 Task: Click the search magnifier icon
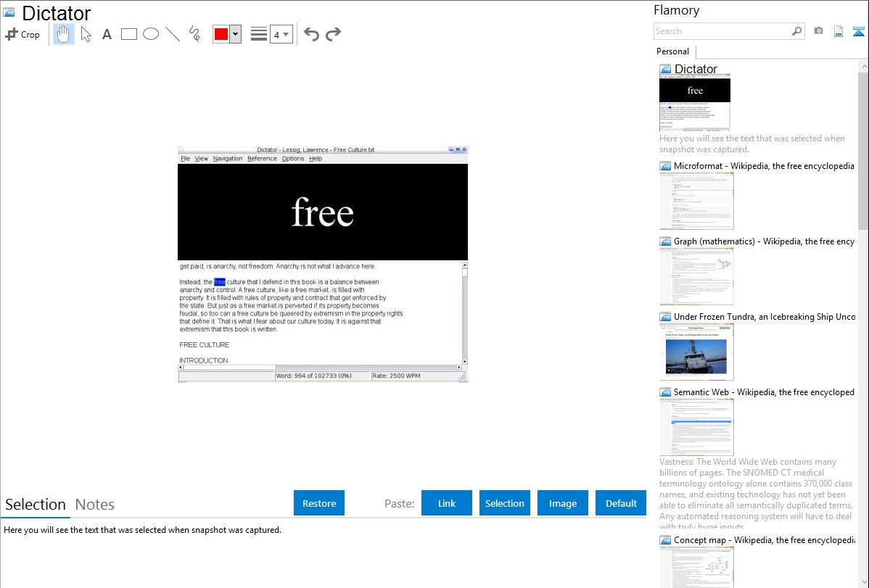(797, 31)
